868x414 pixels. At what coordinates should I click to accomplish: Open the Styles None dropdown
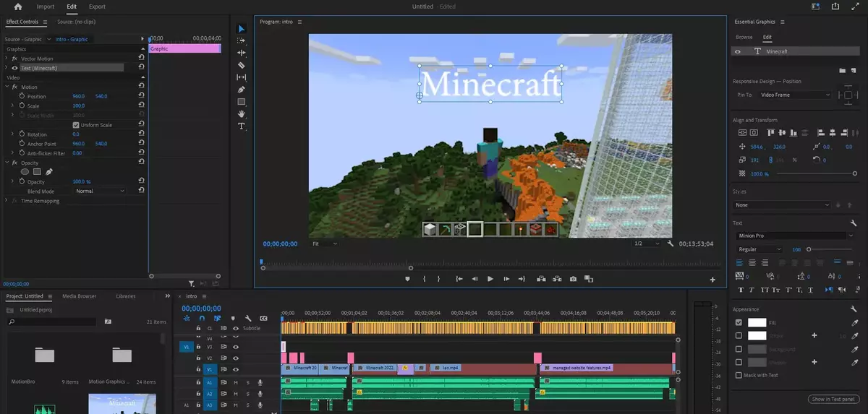click(x=783, y=204)
